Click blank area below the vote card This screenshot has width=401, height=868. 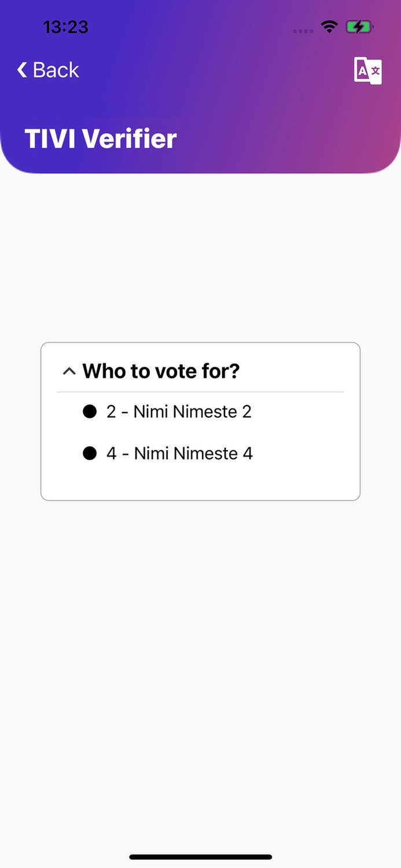(200, 637)
